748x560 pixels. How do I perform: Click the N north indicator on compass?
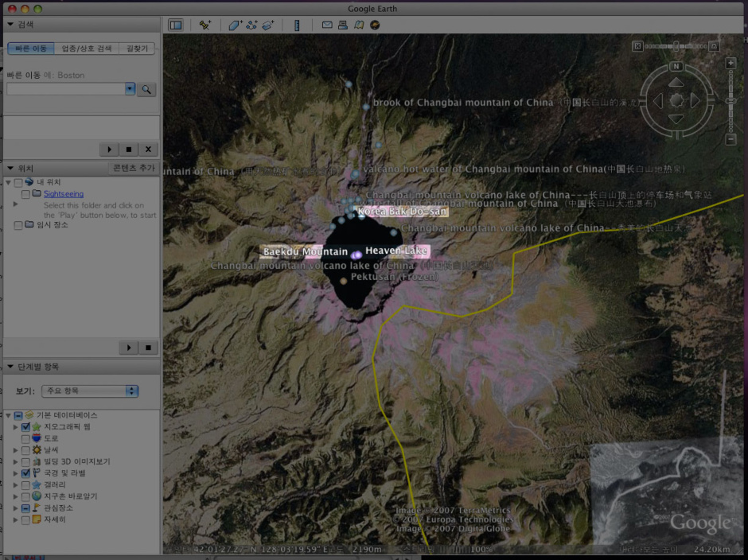coord(676,66)
